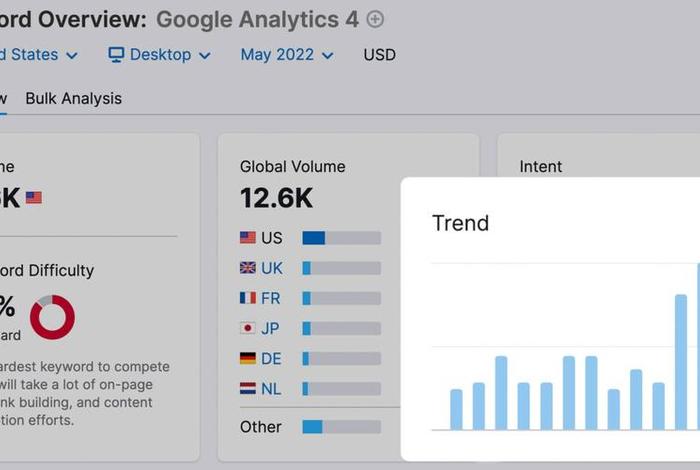Click the plus icon beside Google Analytics 4

[x=375, y=19]
